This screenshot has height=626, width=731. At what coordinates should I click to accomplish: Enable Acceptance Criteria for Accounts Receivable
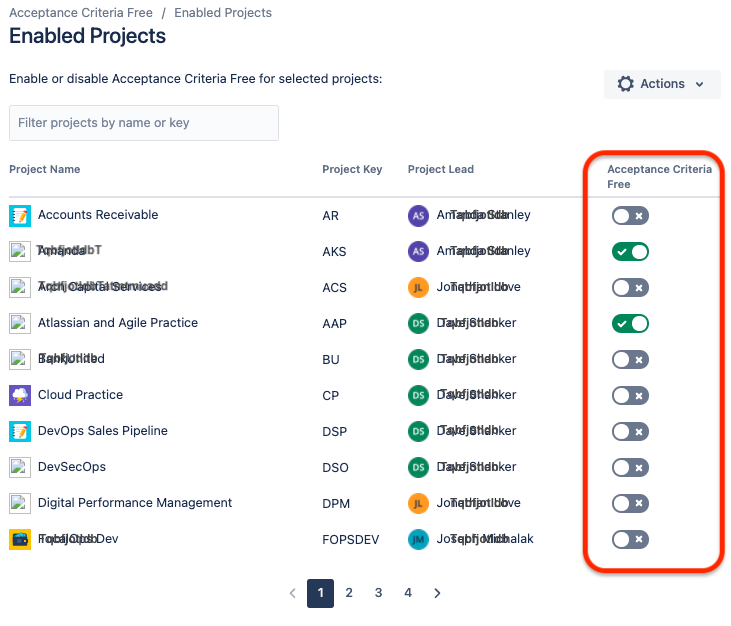pos(630,215)
